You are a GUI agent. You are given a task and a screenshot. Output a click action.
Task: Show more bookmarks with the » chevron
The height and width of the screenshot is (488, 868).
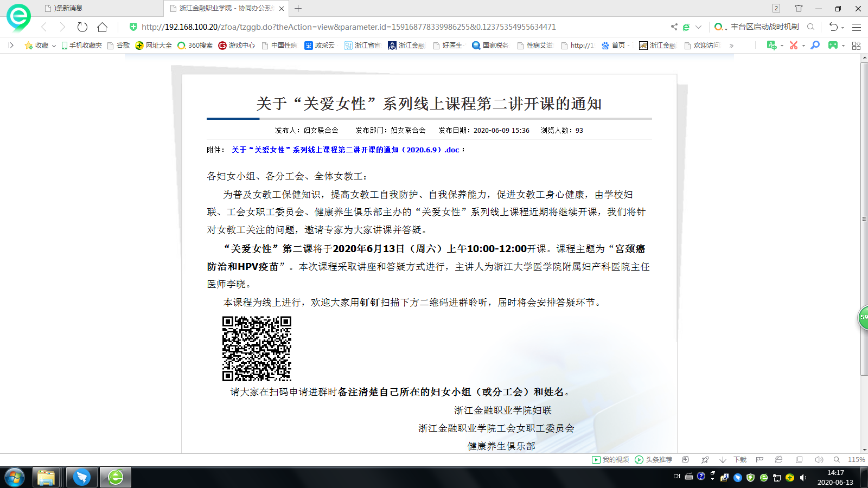click(731, 46)
